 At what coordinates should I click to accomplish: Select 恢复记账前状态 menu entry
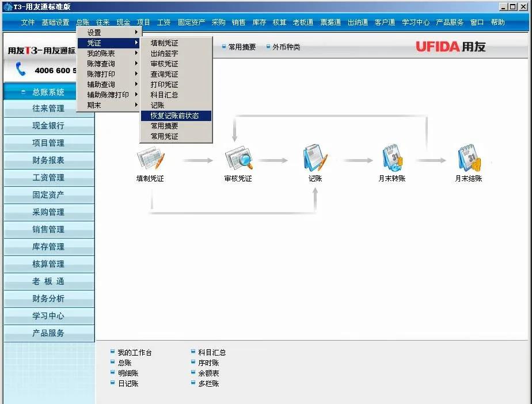[176, 115]
